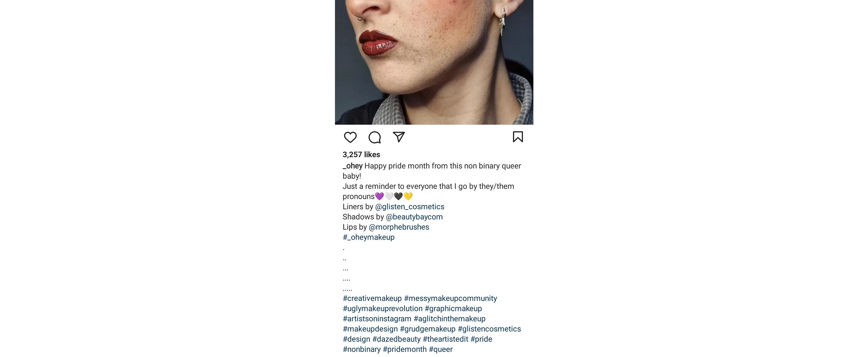Open comments via speech bubble icon
The width and height of the screenshot is (868, 357).
(x=374, y=137)
